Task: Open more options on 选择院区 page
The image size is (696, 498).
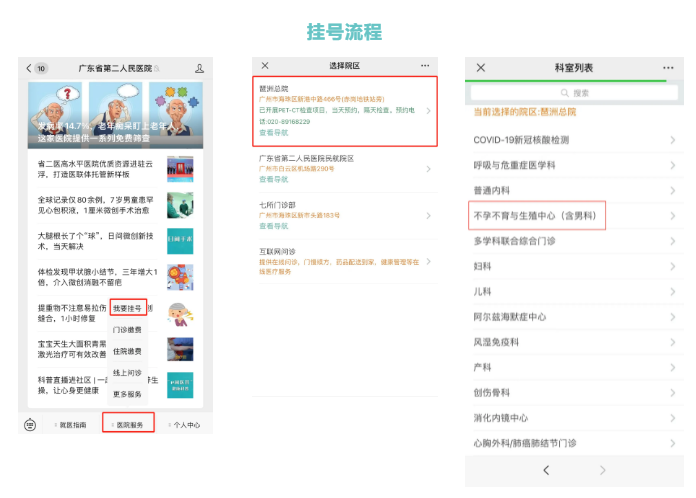Action: (425, 66)
